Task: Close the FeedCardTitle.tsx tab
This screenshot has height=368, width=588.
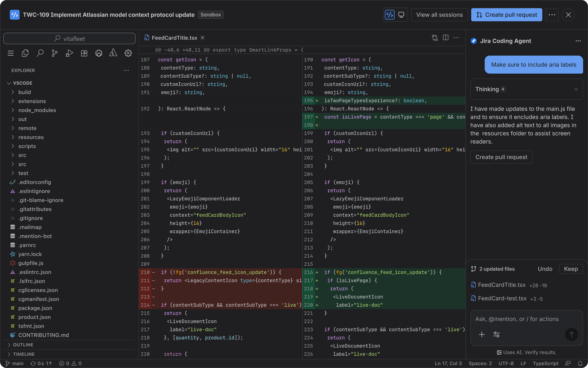Action: (x=202, y=38)
